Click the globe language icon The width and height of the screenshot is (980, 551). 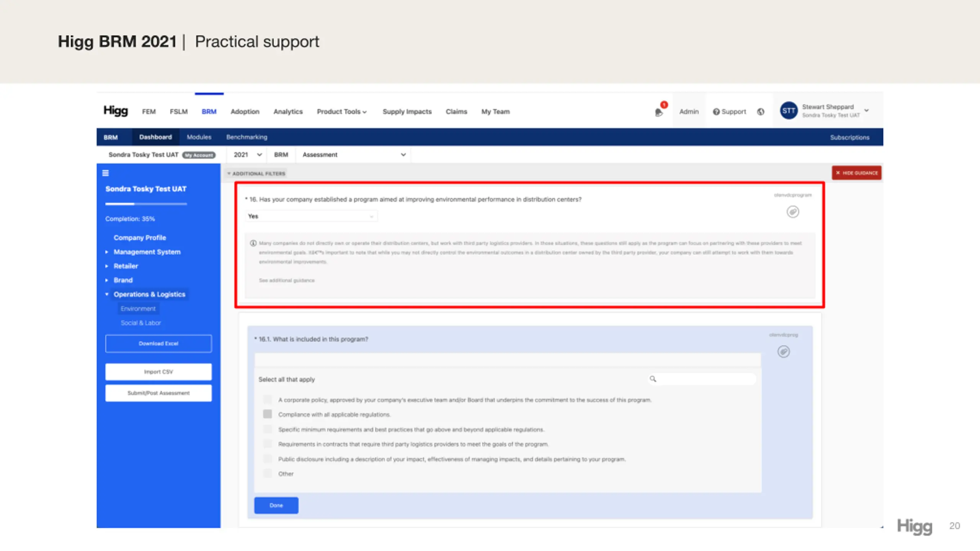[761, 112]
